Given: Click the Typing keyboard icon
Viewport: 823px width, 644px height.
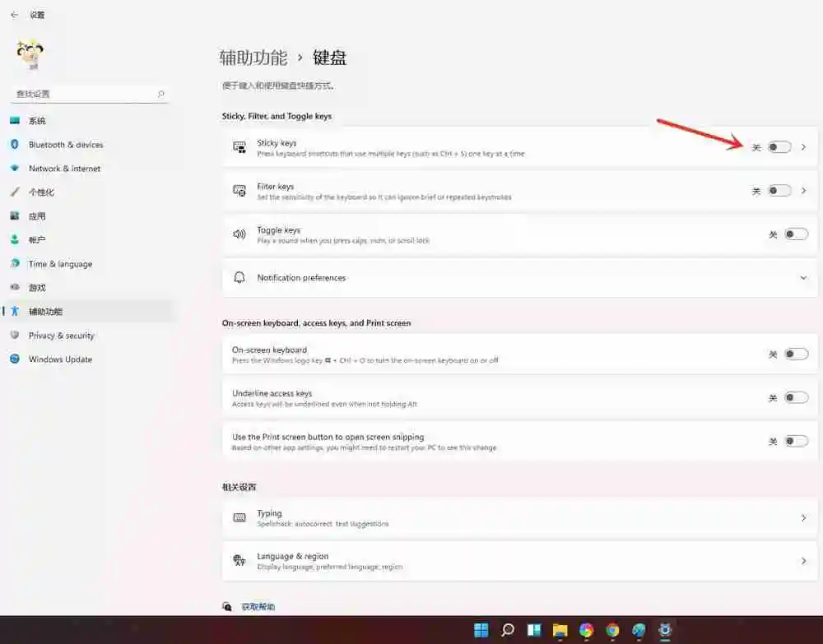Looking at the screenshot, I should coord(239,517).
